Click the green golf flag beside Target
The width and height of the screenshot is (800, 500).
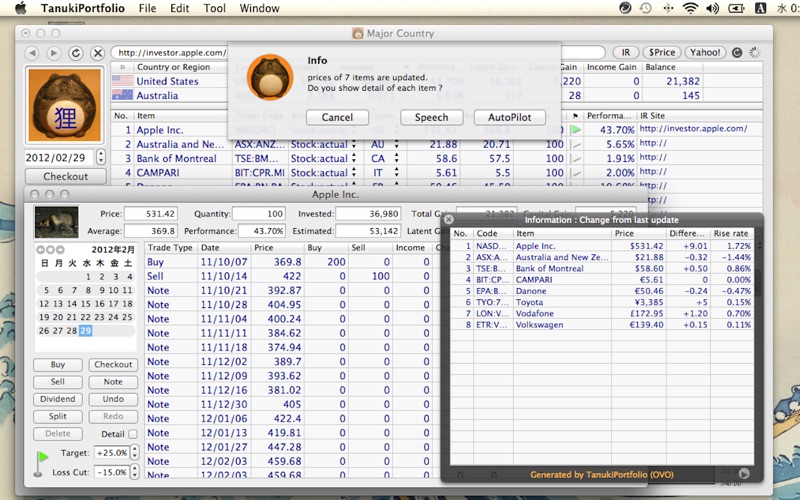click(40, 463)
